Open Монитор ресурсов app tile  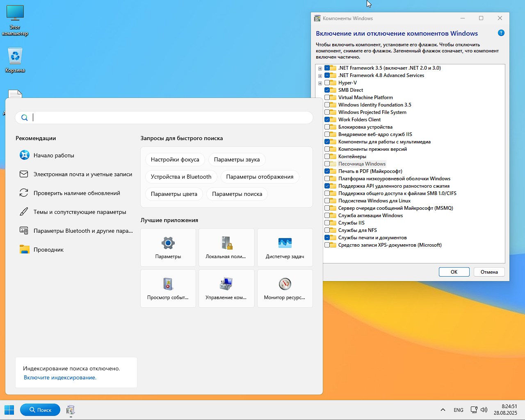[x=285, y=288]
